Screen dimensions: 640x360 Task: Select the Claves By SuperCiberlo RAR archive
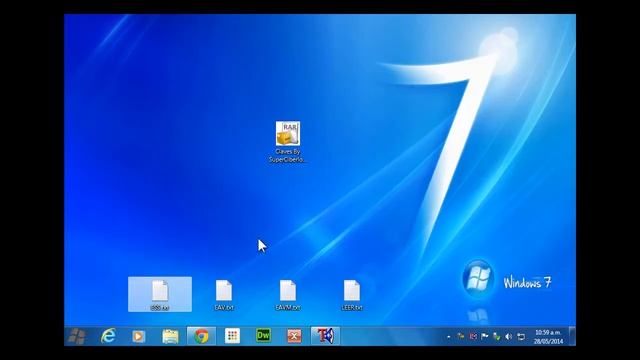[x=288, y=142]
